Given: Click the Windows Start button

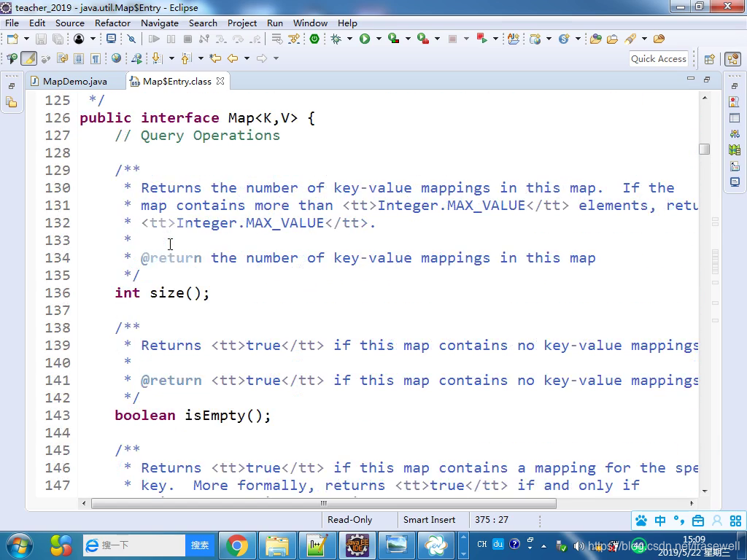Looking at the screenshot, I should click(20, 545).
